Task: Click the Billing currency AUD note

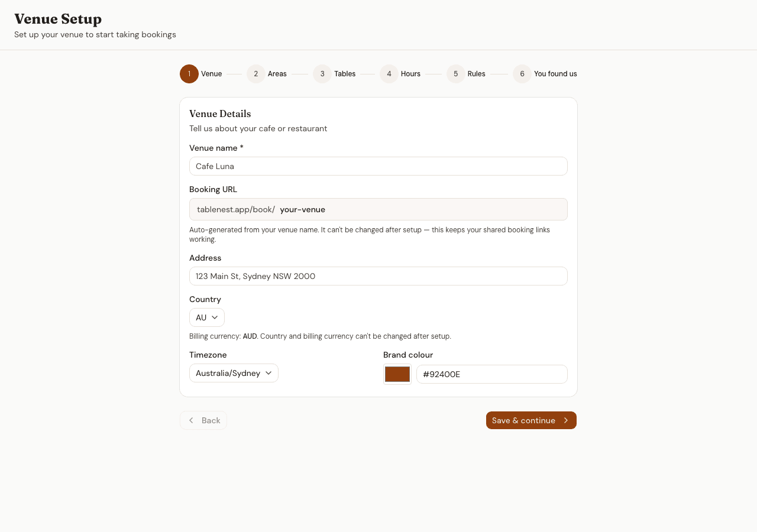Action: pyautogui.click(x=320, y=336)
